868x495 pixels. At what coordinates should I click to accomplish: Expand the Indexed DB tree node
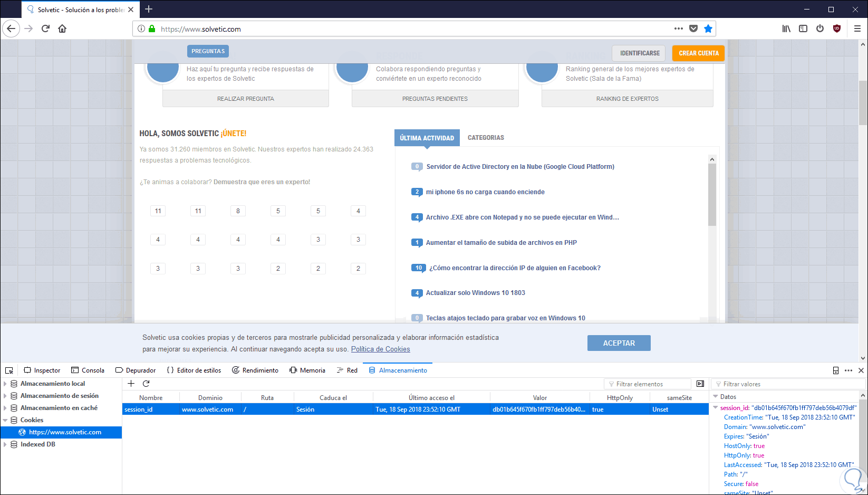5,444
